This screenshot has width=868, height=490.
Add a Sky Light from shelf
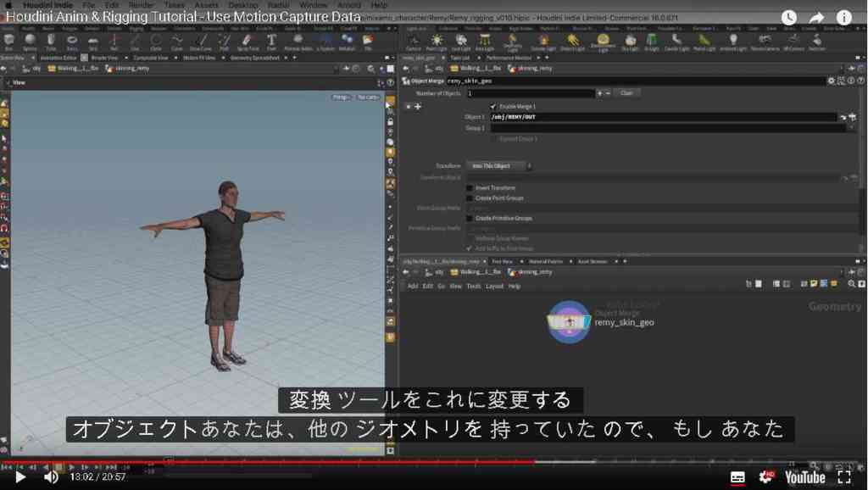630,42
